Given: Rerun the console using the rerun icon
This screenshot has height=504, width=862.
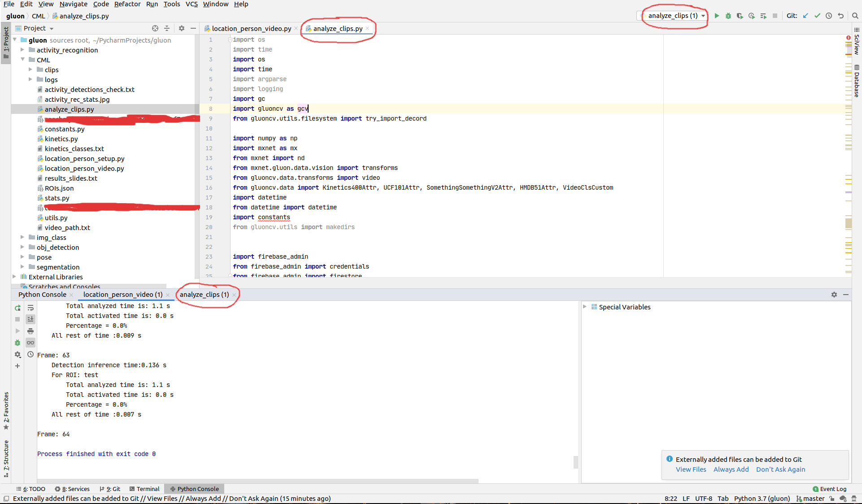Looking at the screenshot, I should click(17, 308).
